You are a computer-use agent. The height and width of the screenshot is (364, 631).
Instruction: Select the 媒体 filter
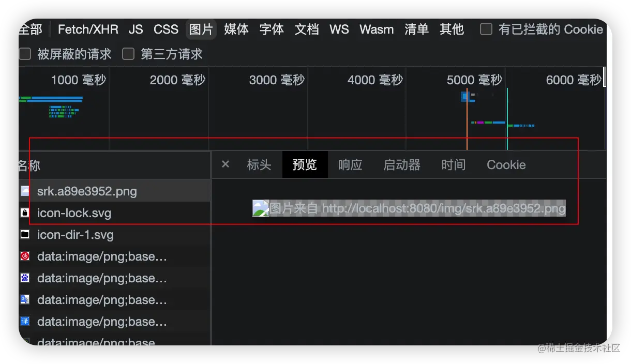[236, 29]
